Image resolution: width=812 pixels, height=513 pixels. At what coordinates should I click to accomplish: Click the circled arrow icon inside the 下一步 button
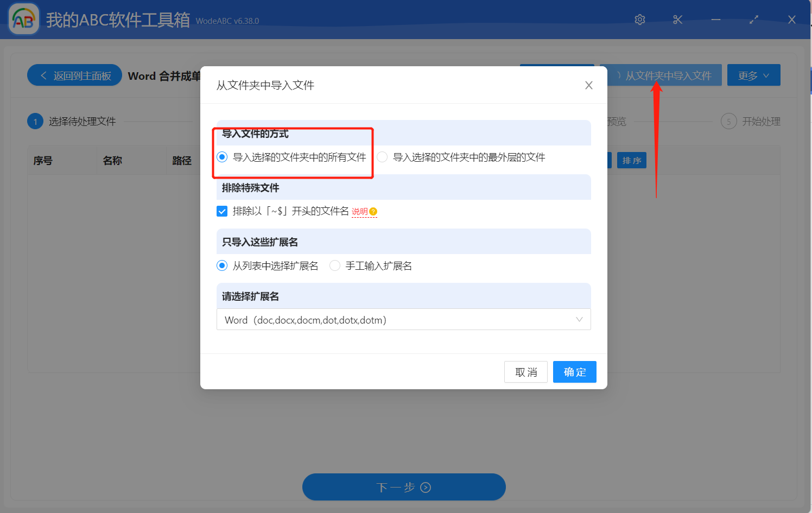(x=426, y=487)
